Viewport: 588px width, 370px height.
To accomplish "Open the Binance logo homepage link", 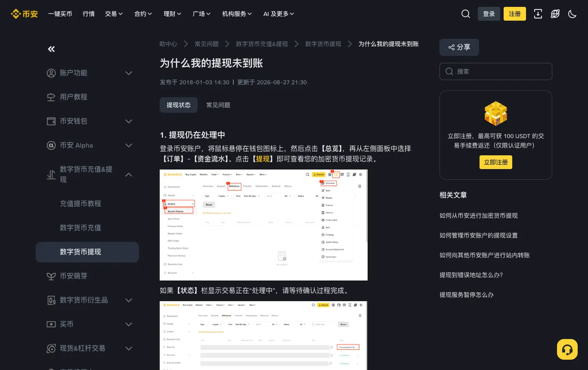I will pos(24,14).
